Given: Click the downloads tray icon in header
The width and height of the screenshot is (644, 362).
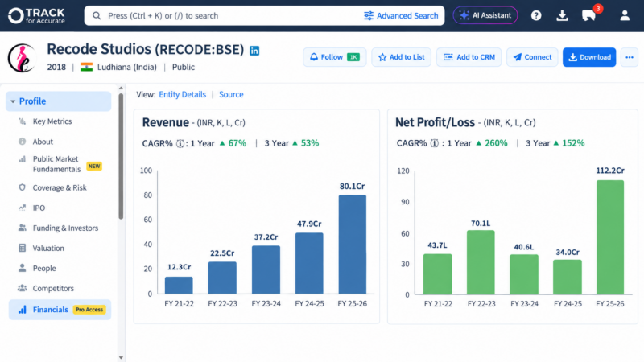Looking at the screenshot, I should pos(562,15).
